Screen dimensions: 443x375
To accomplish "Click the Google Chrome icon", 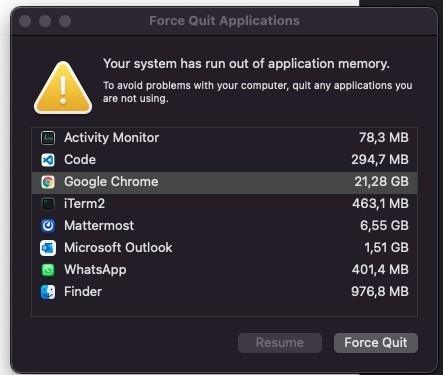I will [x=48, y=182].
